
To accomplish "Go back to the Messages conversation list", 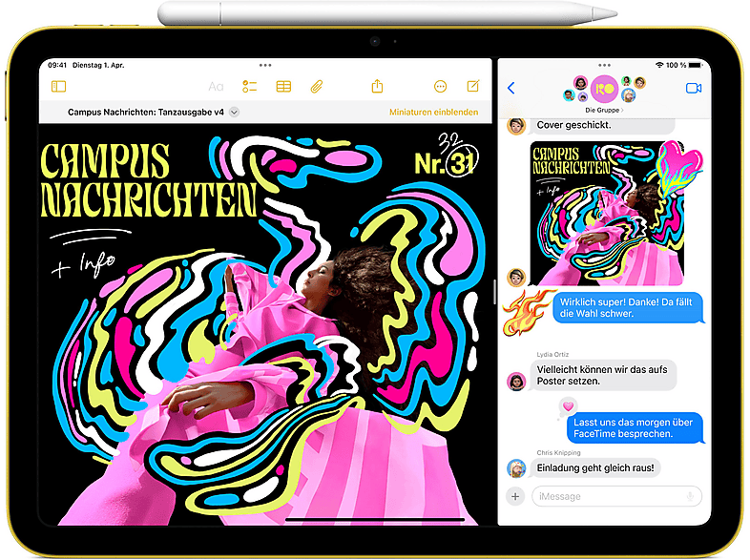I will click(511, 88).
